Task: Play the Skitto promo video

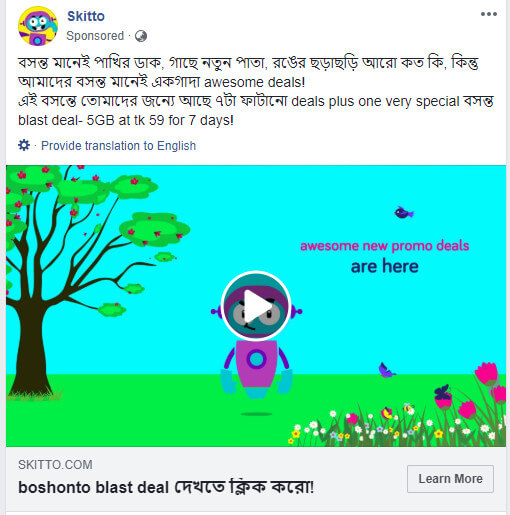Action: [x=256, y=306]
